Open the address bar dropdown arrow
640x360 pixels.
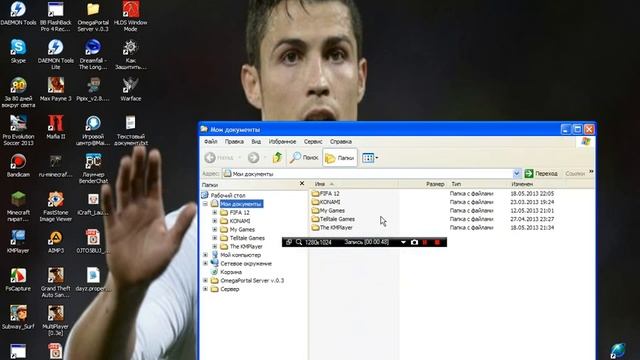516,173
